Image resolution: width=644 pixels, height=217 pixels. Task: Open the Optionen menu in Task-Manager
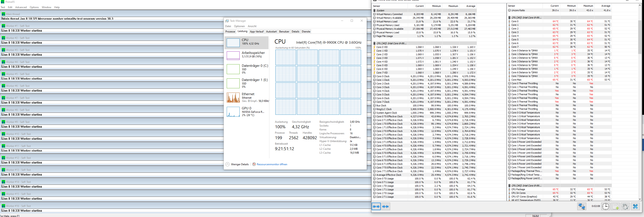click(x=239, y=26)
